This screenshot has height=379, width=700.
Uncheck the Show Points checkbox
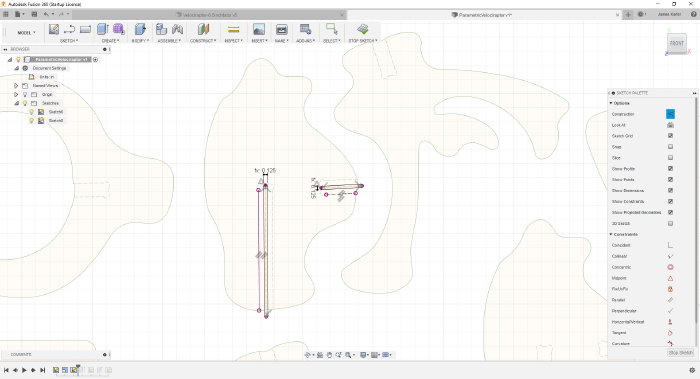(670, 179)
